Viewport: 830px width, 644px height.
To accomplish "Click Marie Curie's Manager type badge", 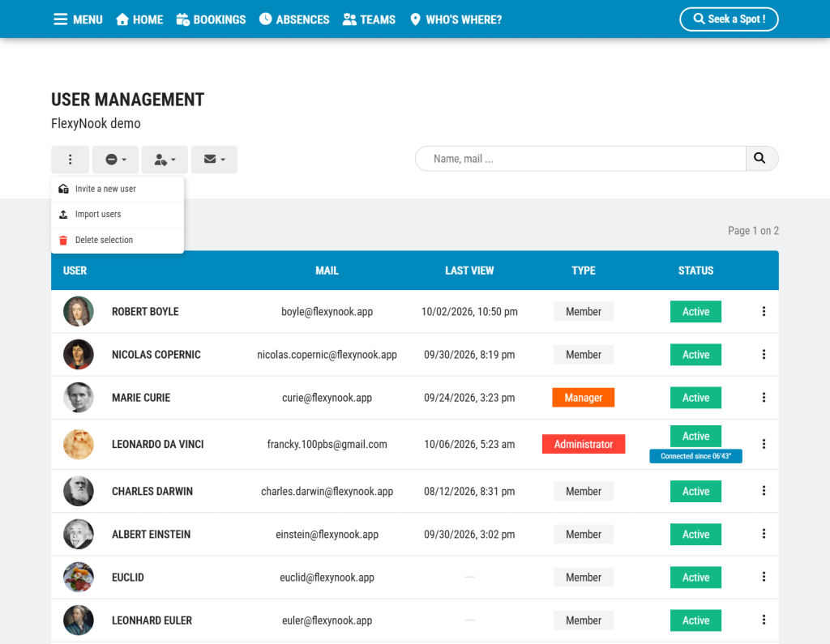I will pyautogui.click(x=584, y=398).
